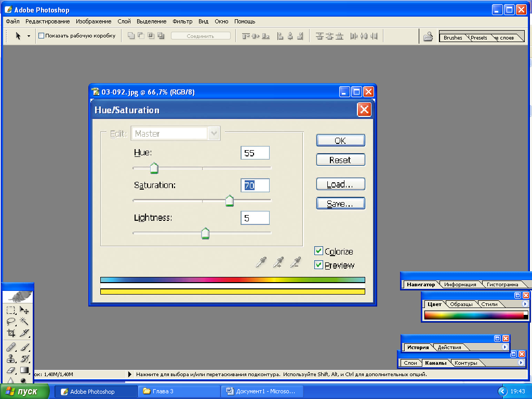Click the Saturation slider handle
The height and width of the screenshot is (399, 532).
pos(230,201)
